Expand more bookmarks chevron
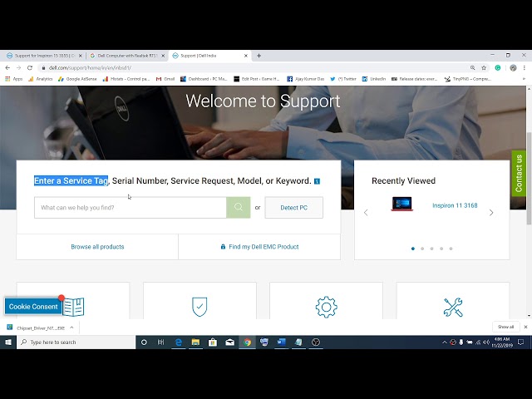 (x=524, y=79)
